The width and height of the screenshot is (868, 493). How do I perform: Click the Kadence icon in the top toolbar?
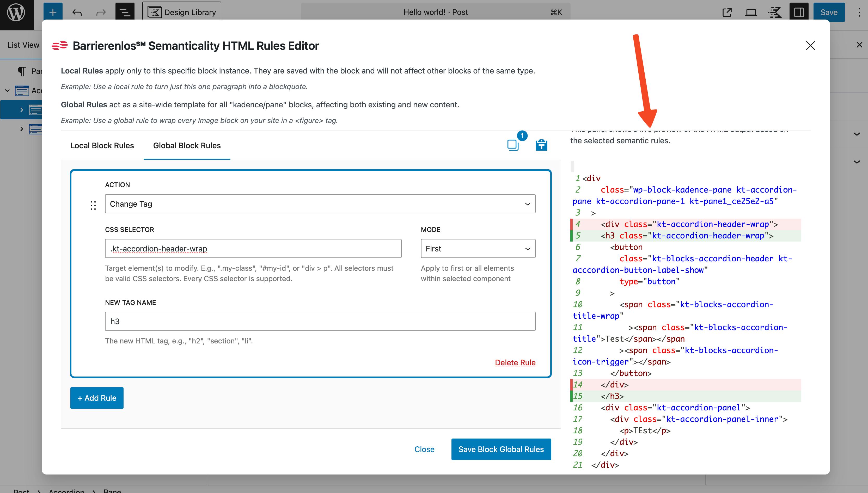tap(775, 12)
